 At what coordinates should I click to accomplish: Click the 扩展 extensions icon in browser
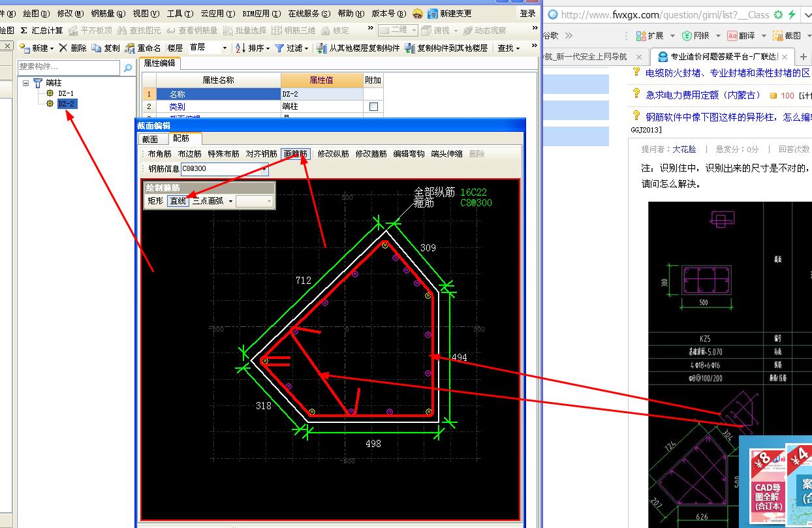click(641, 36)
